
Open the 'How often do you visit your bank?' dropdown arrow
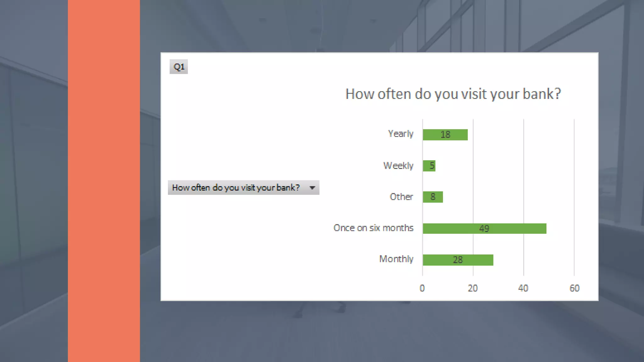tap(312, 188)
